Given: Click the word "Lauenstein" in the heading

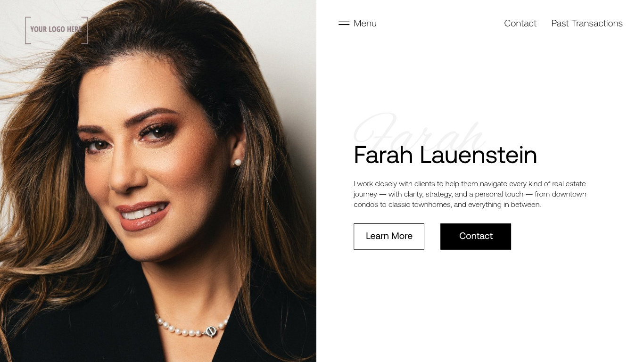Looking at the screenshot, I should (478, 155).
